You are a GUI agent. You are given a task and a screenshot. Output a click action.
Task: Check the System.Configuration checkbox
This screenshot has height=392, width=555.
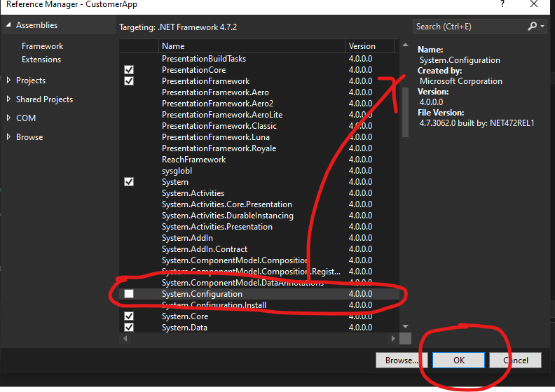tap(129, 294)
